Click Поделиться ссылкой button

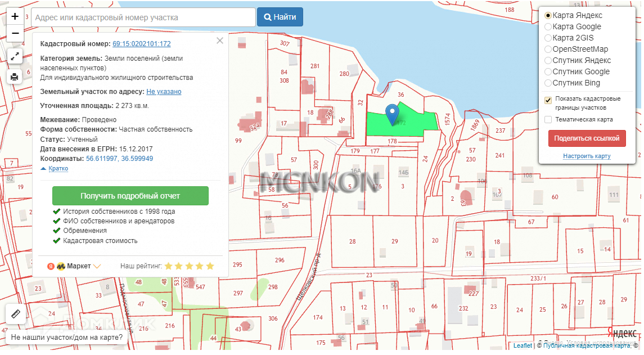click(587, 138)
